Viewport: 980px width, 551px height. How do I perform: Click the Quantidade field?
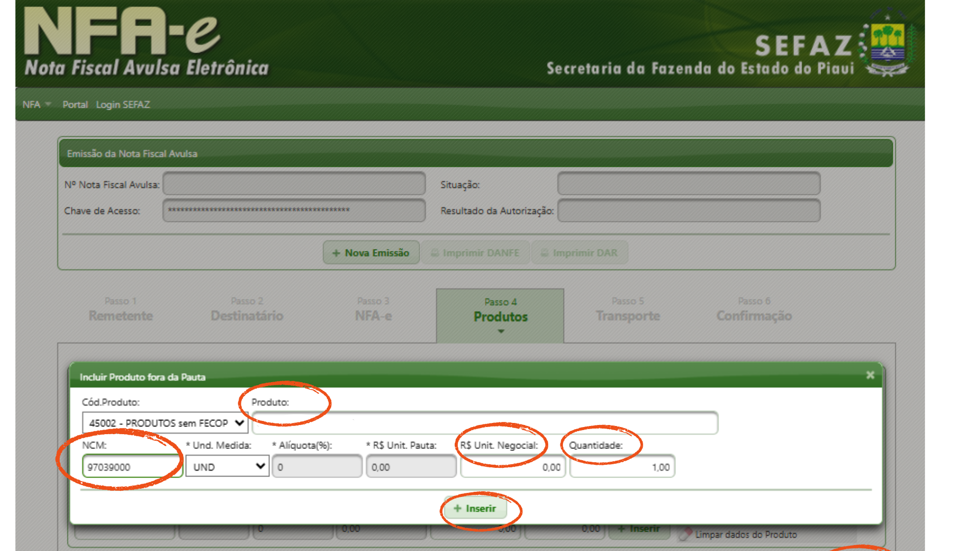pos(622,466)
